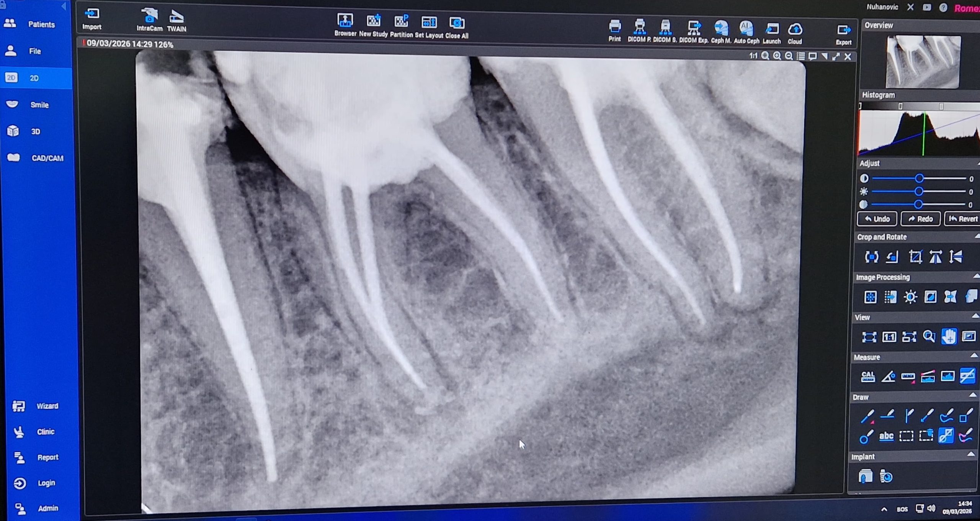Click Export in the top toolbar
The image size is (980, 521).
[843, 34]
